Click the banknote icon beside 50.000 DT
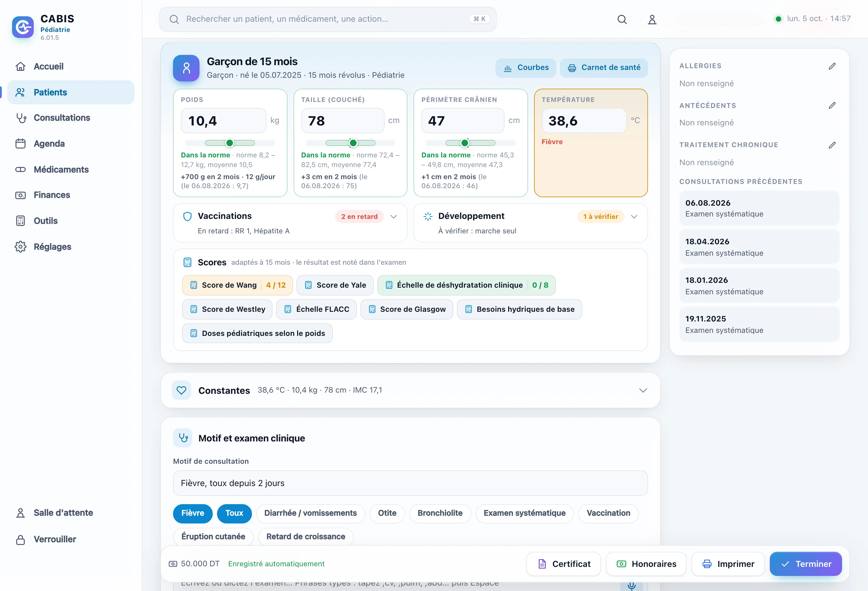This screenshot has height=591, width=868. (173, 564)
